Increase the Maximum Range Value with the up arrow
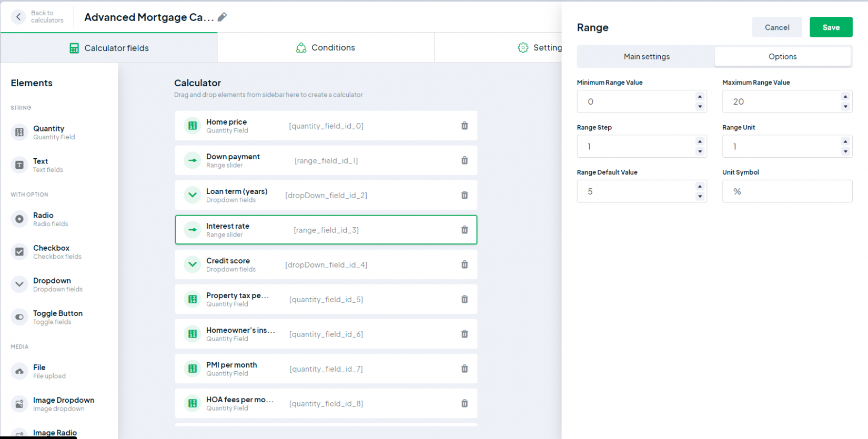 [x=845, y=97]
